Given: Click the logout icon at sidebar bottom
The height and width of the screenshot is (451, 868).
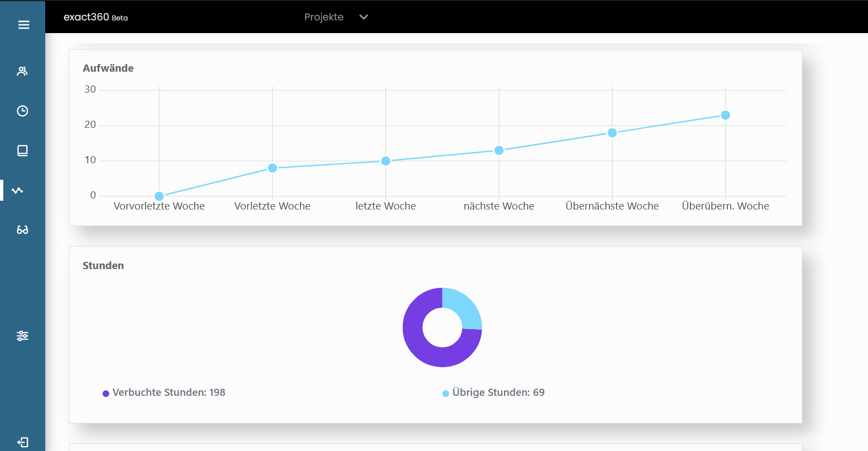Looking at the screenshot, I should pos(22,442).
